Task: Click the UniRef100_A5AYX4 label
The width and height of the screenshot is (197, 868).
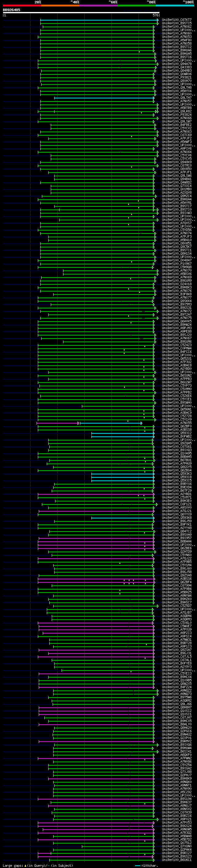Action: click(177, 91)
